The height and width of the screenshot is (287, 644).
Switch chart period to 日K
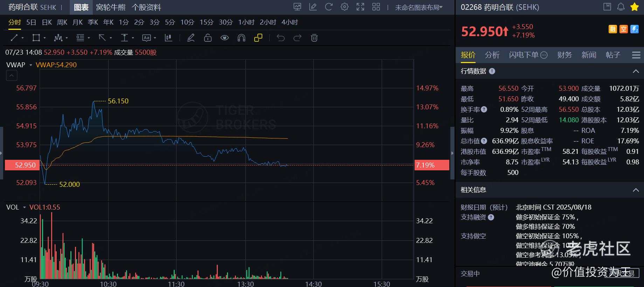[47, 22]
